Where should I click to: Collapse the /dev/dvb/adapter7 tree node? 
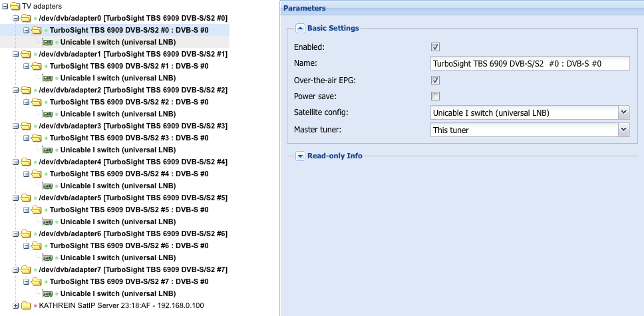pyautogui.click(x=15, y=269)
